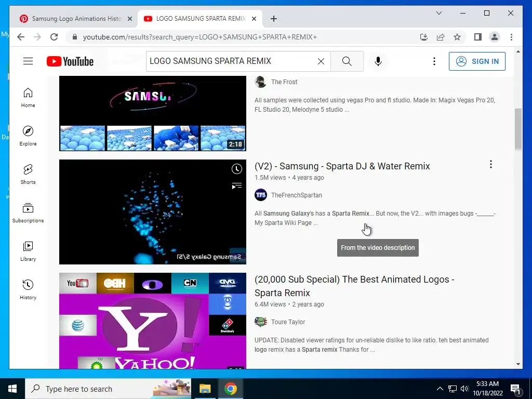The width and height of the screenshot is (532, 399).
Task: Share this page icon
Action: coord(441,37)
